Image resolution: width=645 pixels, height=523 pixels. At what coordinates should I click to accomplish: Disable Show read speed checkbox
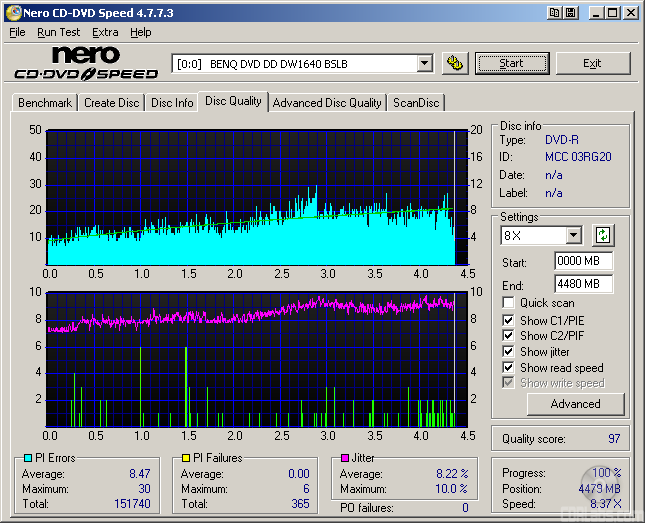[x=509, y=368]
